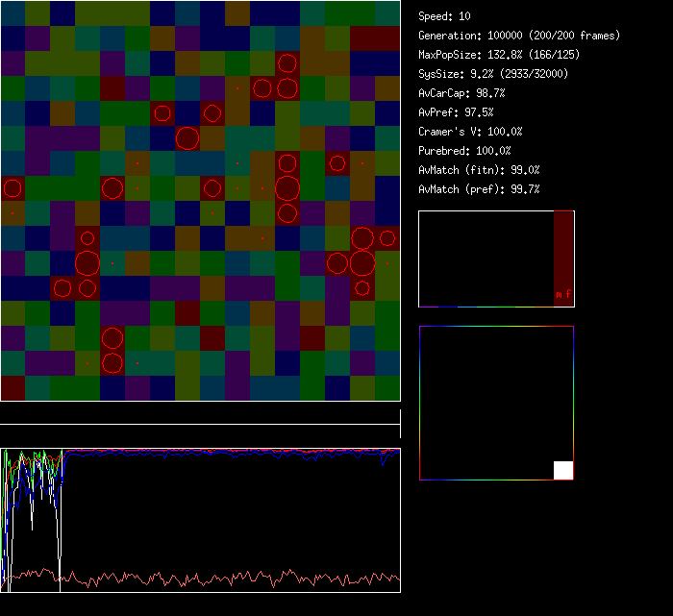
Task: Select the AvCarCap percentage readout
Action: (x=461, y=93)
